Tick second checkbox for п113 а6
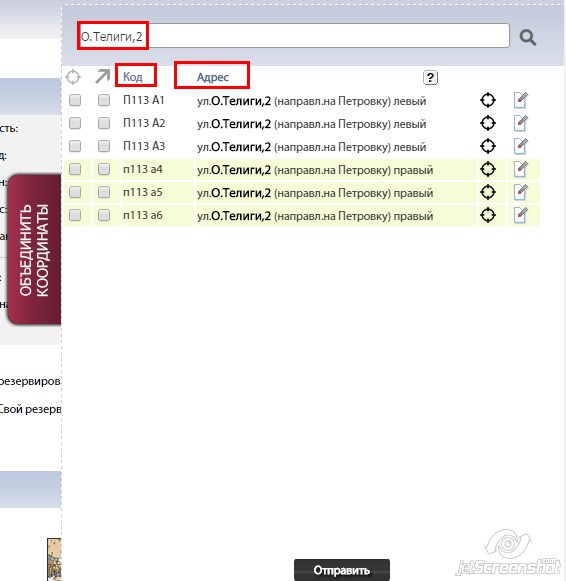 104,215
